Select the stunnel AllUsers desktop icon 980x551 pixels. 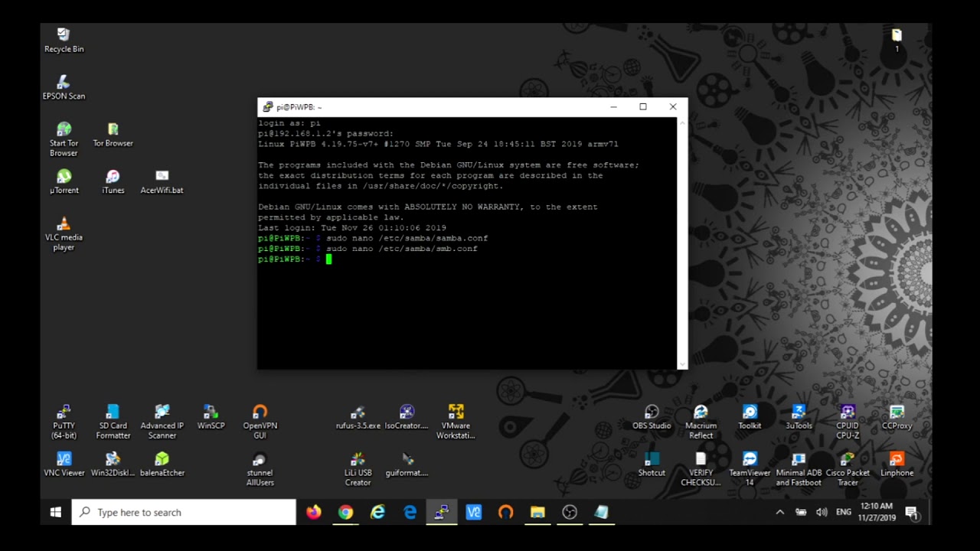coord(260,469)
